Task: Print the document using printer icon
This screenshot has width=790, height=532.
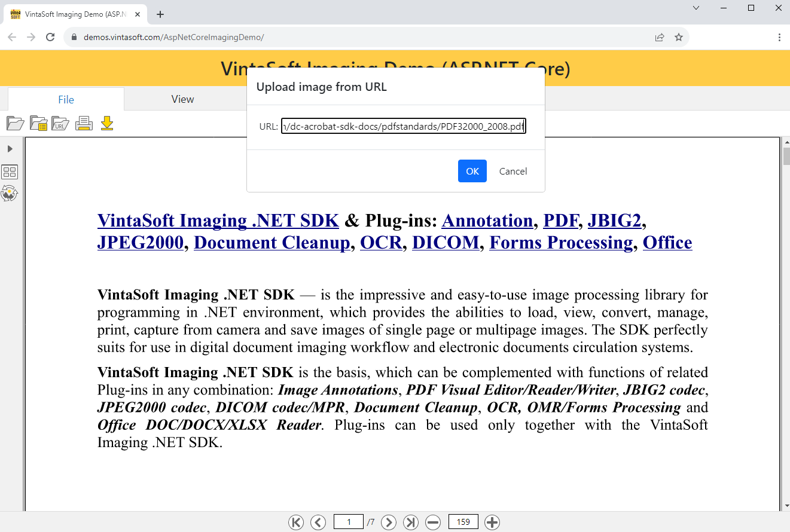Action: point(84,124)
